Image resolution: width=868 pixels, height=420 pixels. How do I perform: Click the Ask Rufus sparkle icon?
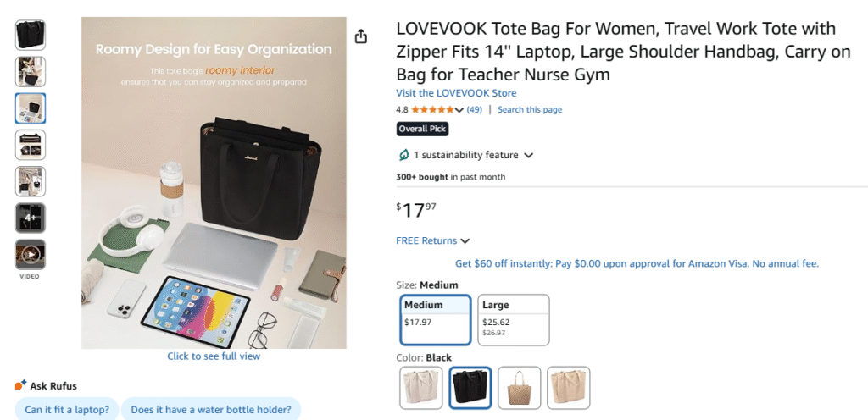pos(21,385)
